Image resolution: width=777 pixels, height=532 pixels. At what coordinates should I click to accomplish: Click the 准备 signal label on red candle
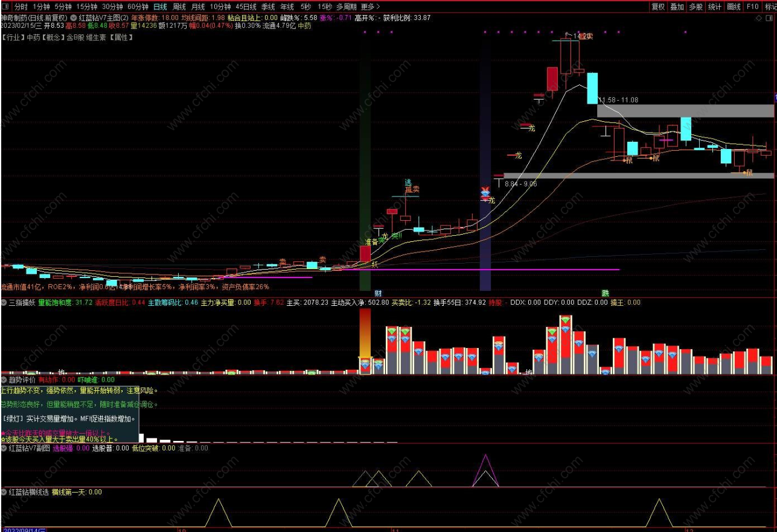pos(371,242)
